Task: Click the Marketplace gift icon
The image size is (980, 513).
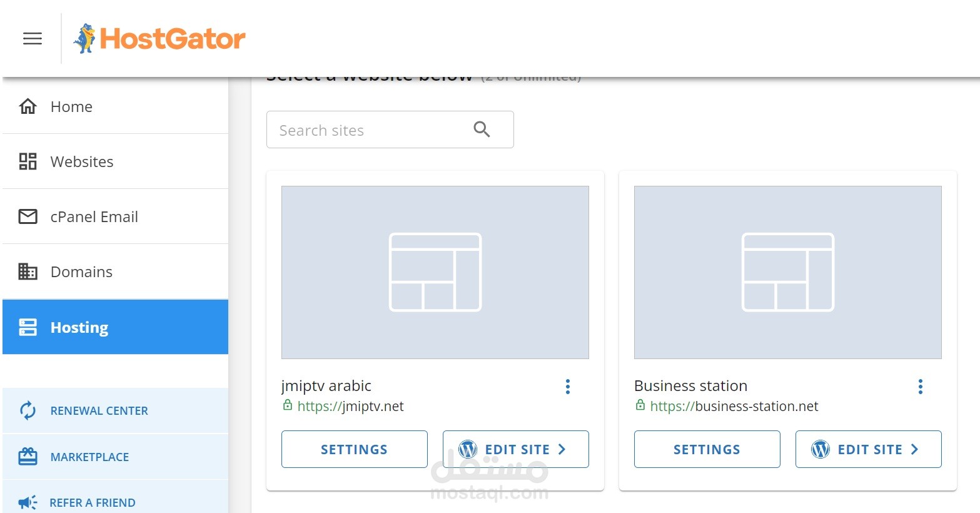Action: 28,457
